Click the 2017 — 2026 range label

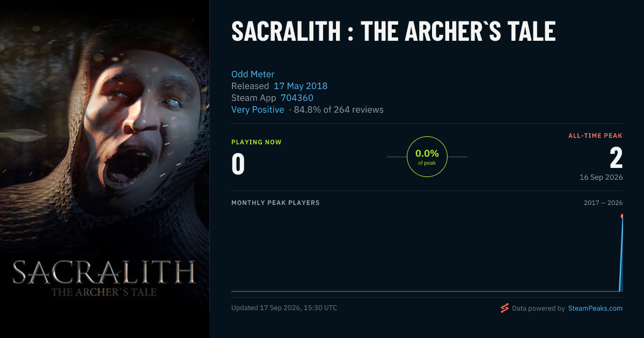pyautogui.click(x=603, y=203)
